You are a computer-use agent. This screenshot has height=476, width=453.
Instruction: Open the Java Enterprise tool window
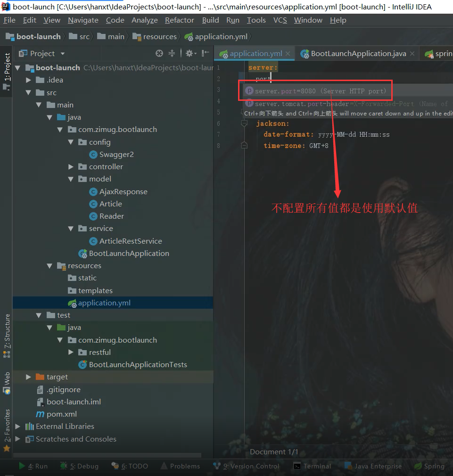[373, 466]
